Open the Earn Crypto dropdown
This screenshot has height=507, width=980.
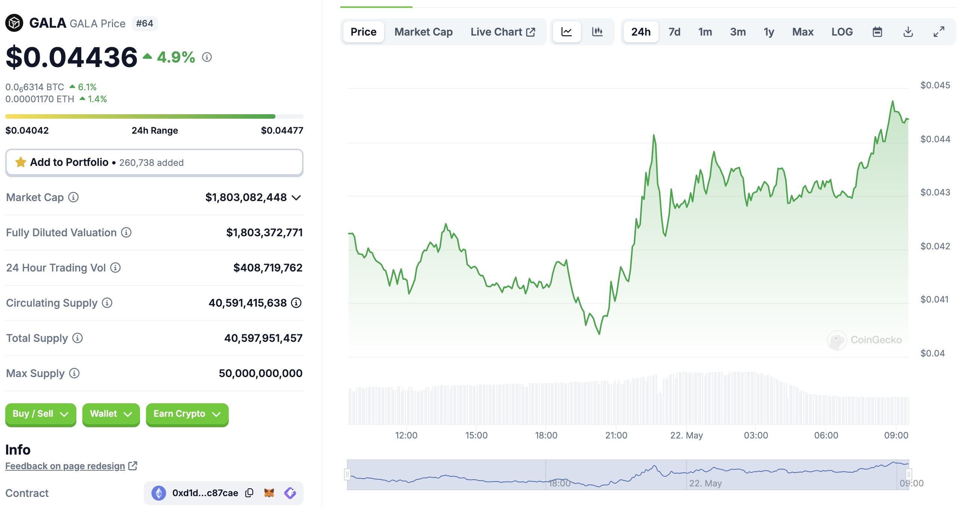[x=187, y=414]
